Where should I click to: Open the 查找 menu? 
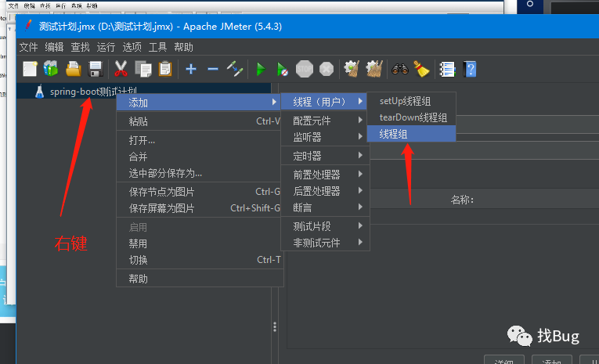[x=80, y=48]
